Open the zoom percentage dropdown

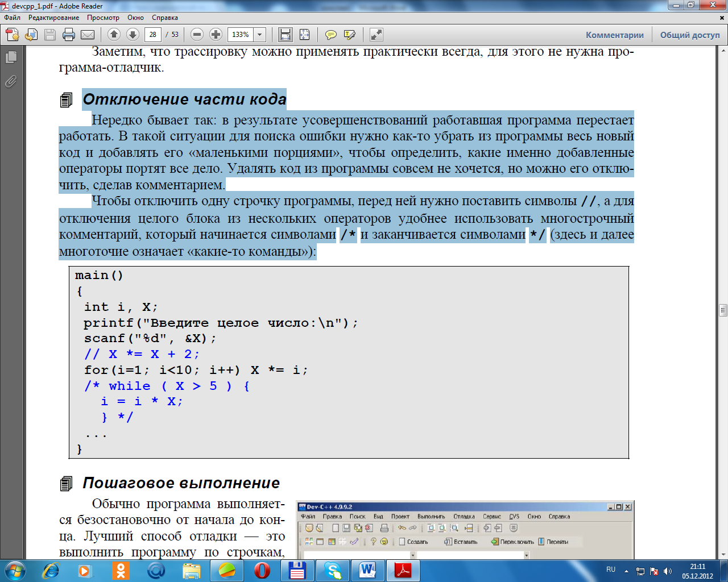260,35
